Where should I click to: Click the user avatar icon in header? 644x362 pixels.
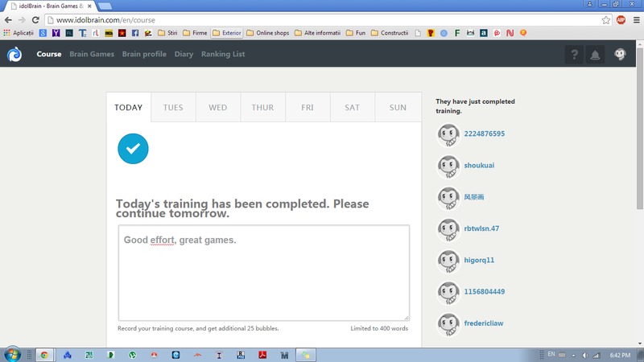(619, 55)
